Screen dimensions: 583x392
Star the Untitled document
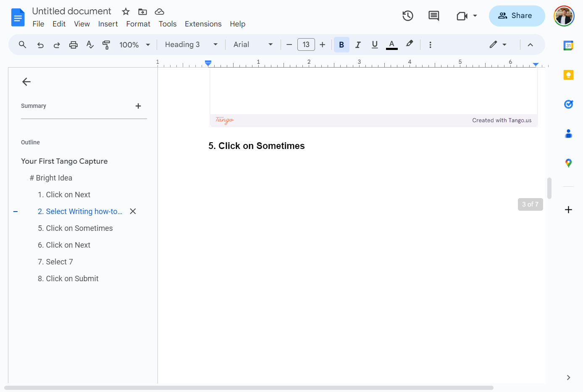126,11
